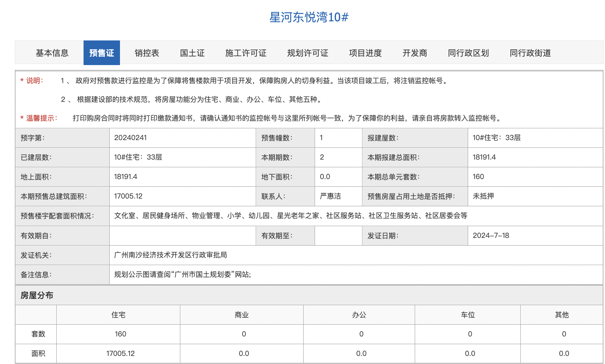
Task: Select 本期报建总面积 value 18191.4
Action: pos(484,157)
